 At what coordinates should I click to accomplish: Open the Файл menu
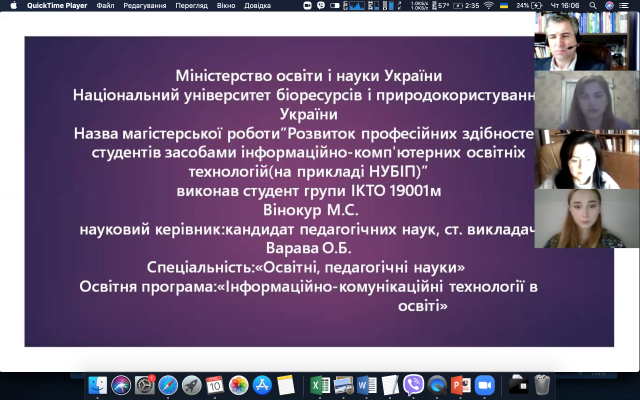click(x=105, y=5)
